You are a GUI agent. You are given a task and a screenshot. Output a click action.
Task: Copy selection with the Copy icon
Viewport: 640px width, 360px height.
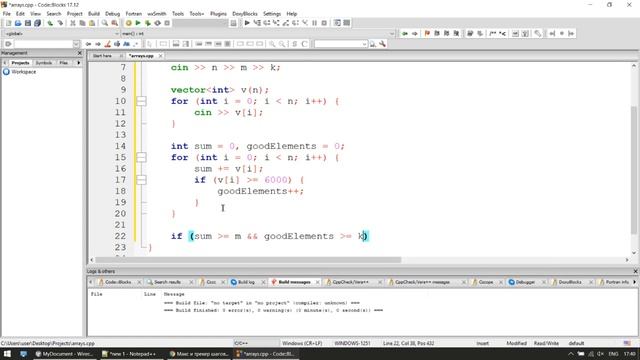[82, 23]
